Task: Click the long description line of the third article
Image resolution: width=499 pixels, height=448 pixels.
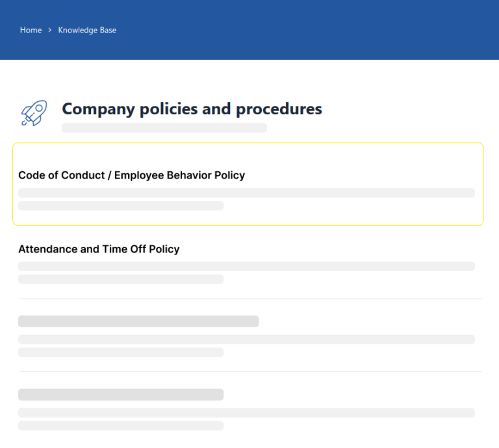Action: [246, 340]
